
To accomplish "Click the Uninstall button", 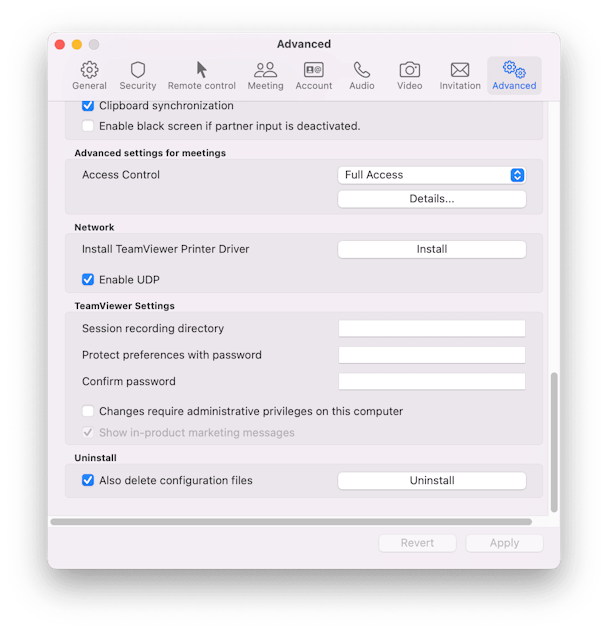I will click(x=432, y=480).
